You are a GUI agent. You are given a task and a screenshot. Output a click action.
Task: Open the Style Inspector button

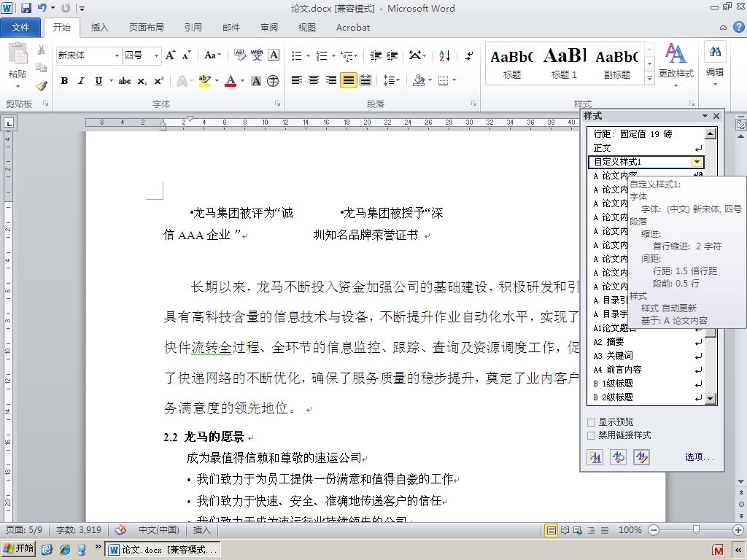click(619, 458)
